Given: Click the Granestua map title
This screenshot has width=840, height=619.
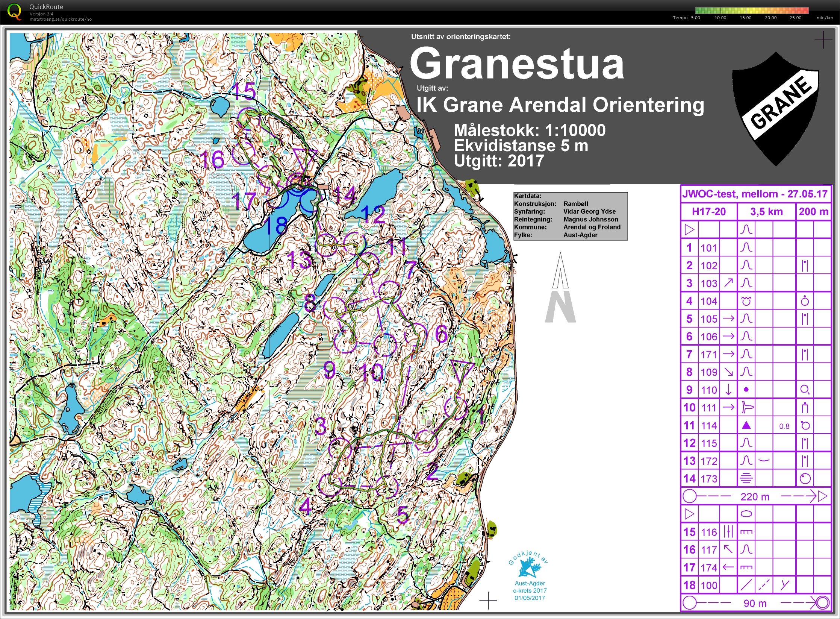Looking at the screenshot, I should pyautogui.click(x=517, y=63).
